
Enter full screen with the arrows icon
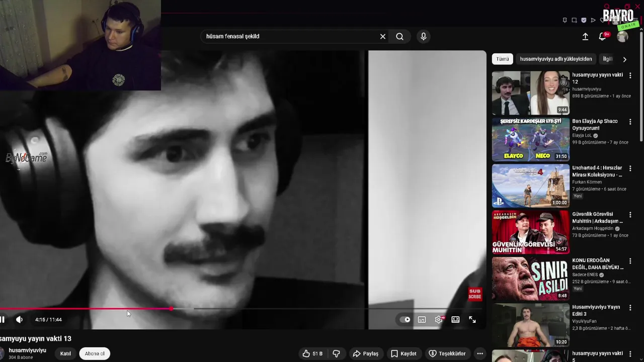pyautogui.click(x=472, y=319)
